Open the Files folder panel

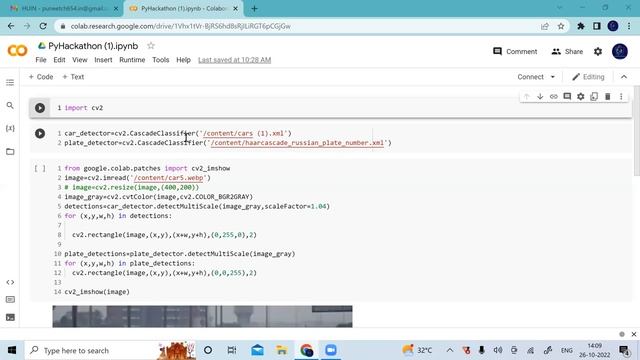[10, 151]
